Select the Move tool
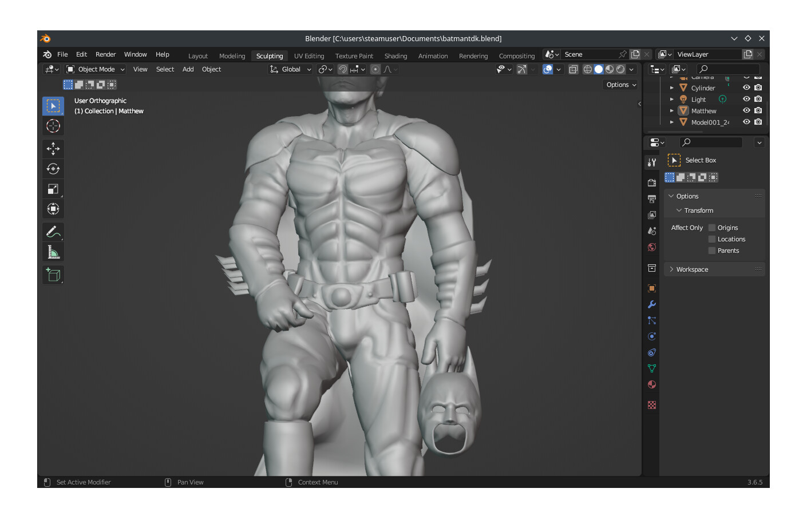The width and height of the screenshot is (807, 532). (53, 149)
